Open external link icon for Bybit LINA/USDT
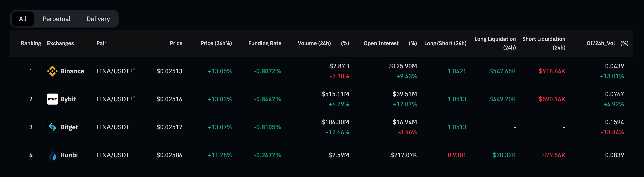The height and width of the screenshot is (177, 644). (133, 99)
